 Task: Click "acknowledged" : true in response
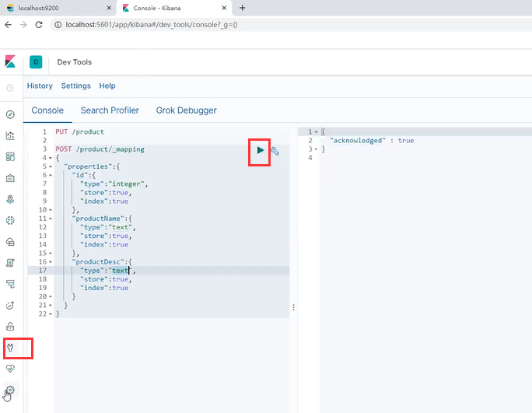372,141
